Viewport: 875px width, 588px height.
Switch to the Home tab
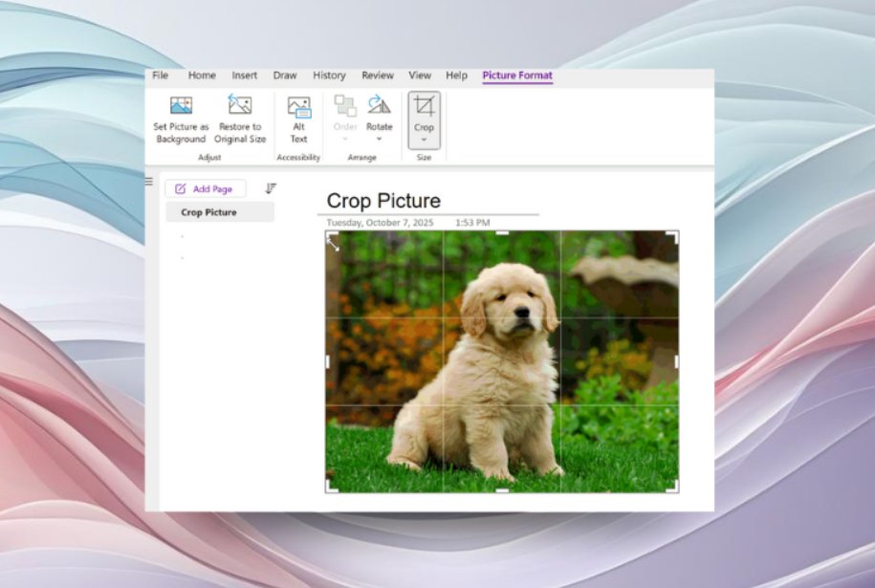(x=202, y=76)
